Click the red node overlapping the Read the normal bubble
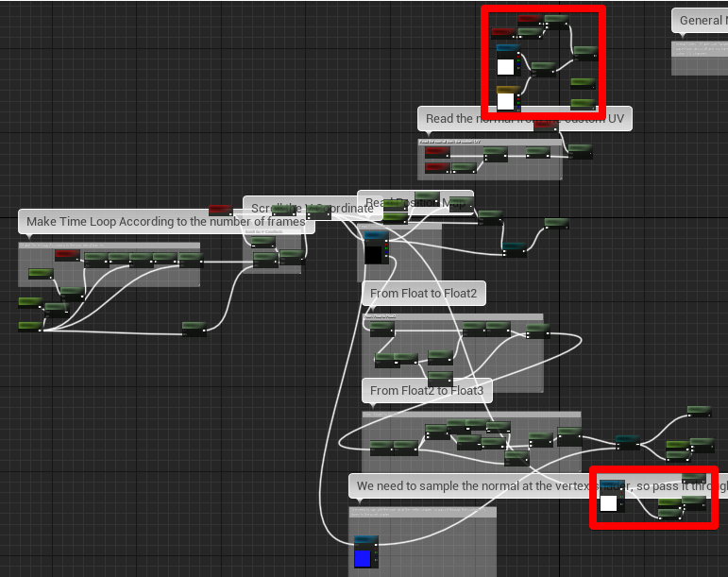 [546, 125]
